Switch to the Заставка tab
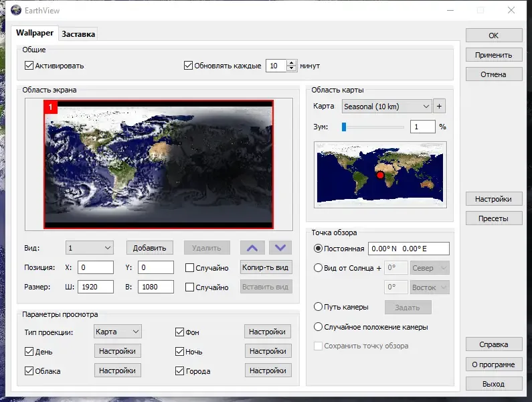 click(x=78, y=33)
